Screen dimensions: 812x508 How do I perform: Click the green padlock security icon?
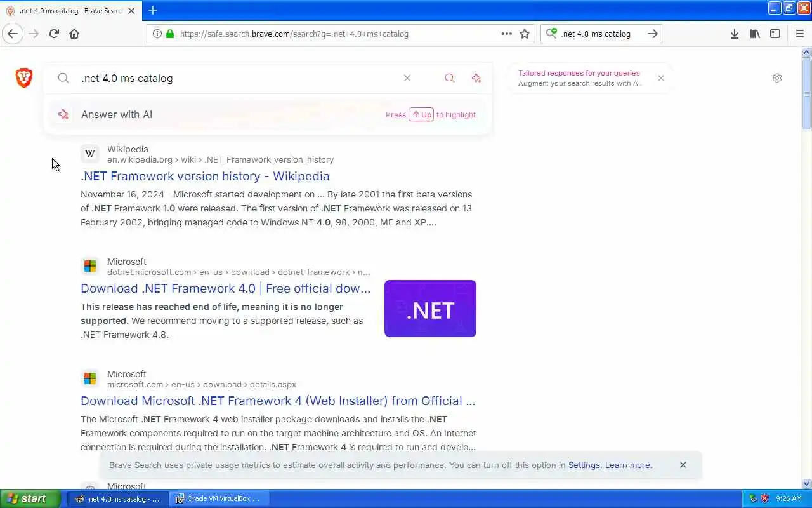coord(169,34)
